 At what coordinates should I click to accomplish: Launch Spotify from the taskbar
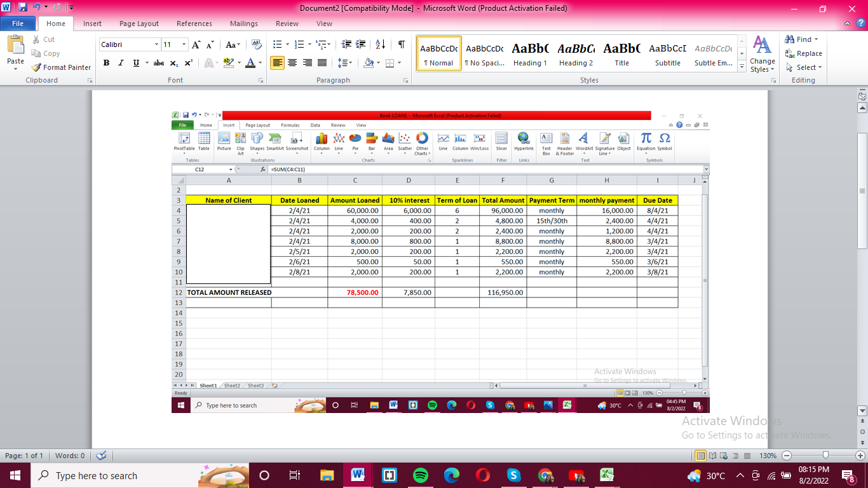click(420, 475)
